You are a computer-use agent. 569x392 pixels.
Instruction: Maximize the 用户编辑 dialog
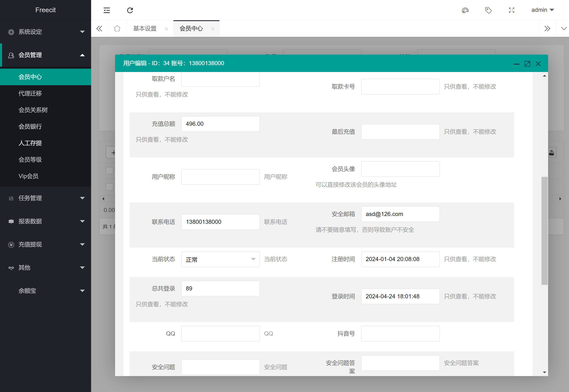pyautogui.click(x=527, y=64)
